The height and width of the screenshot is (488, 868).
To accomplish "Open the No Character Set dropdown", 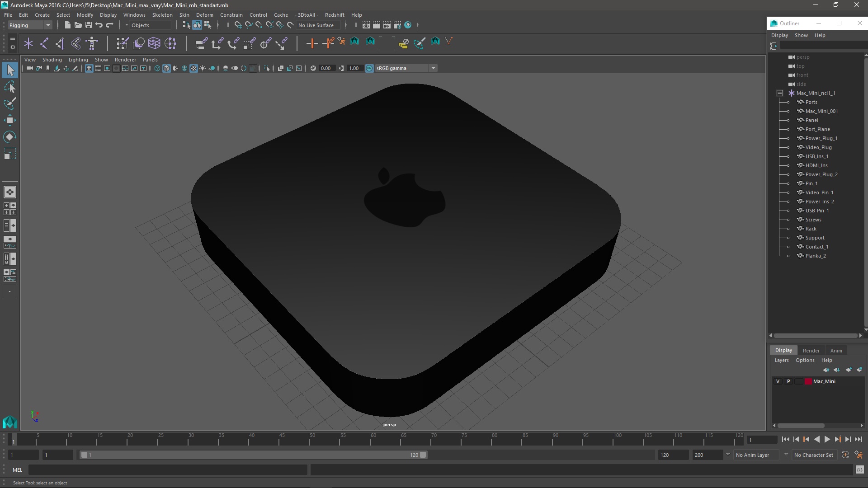I will [814, 455].
